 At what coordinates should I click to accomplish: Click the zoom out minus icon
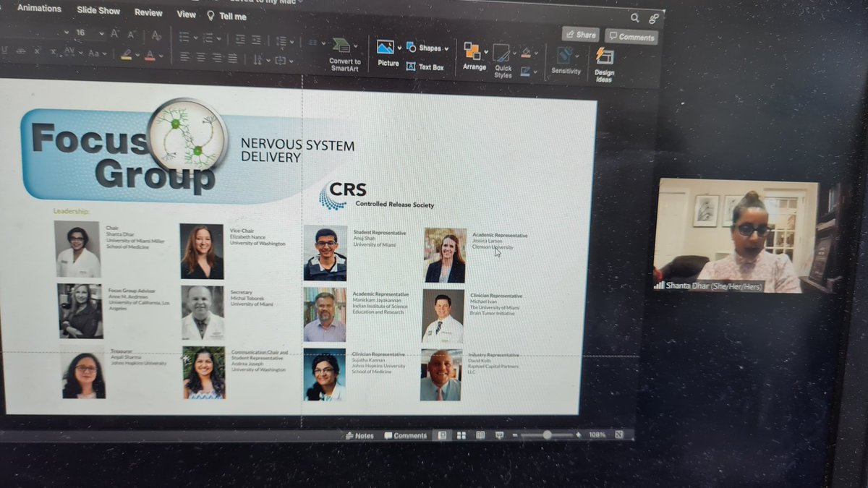515,435
